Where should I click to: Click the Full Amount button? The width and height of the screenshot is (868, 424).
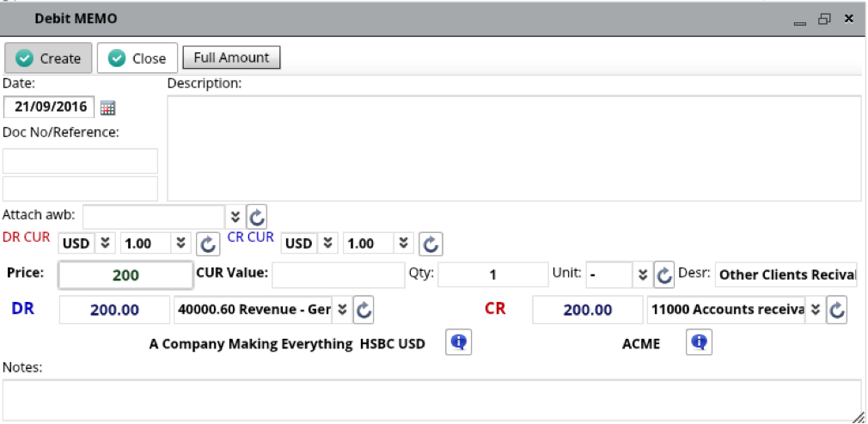(231, 58)
